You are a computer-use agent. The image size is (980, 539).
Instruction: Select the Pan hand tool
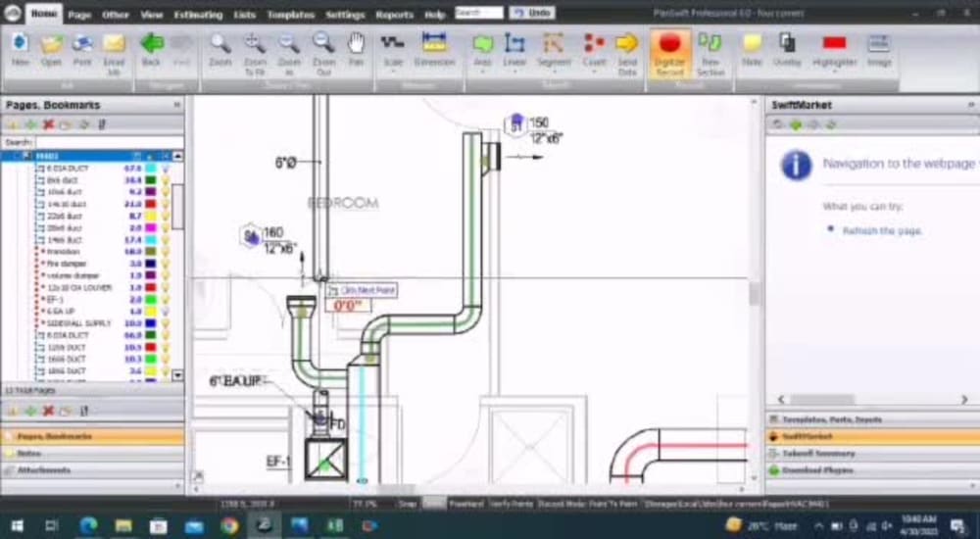(357, 44)
